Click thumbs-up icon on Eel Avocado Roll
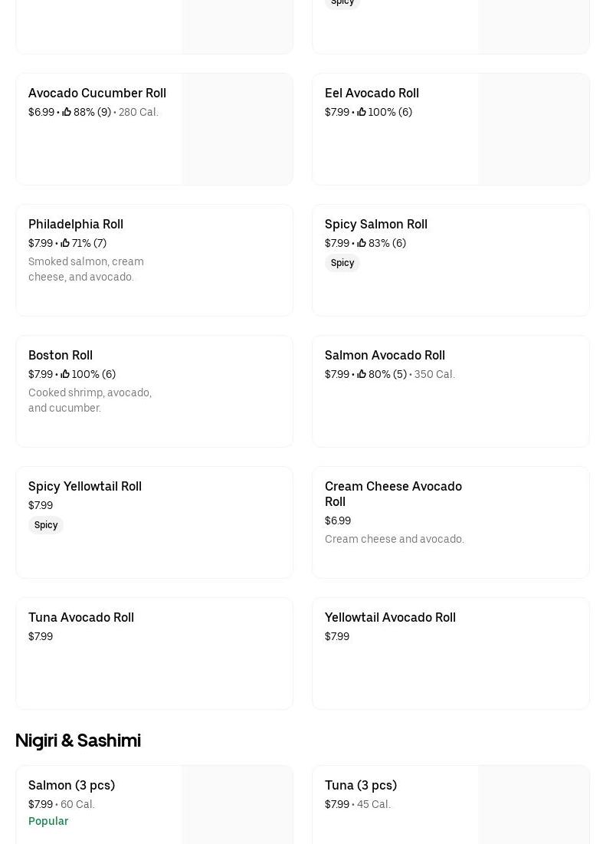 [362, 112]
